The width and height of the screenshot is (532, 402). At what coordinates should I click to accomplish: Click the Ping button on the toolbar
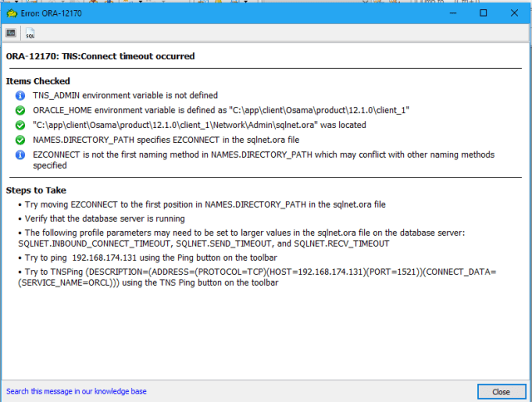point(12,33)
